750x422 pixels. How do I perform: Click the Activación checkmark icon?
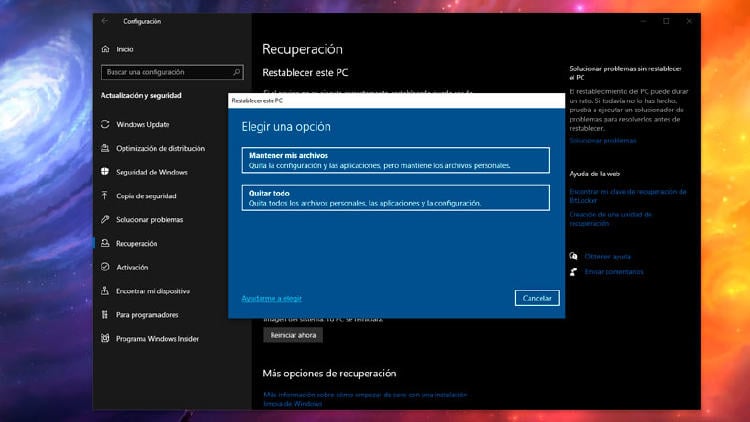pyautogui.click(x=106, y=267)
